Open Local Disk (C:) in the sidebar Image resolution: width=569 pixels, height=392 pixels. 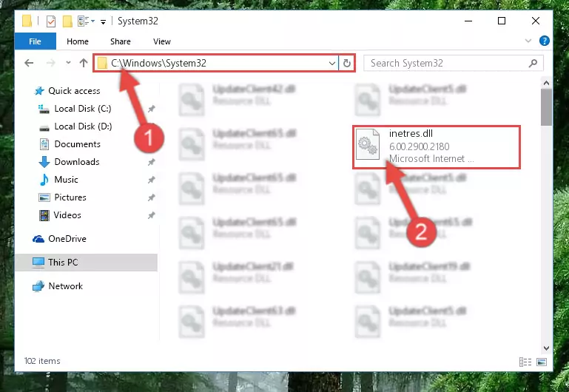[x=83, y=109]
